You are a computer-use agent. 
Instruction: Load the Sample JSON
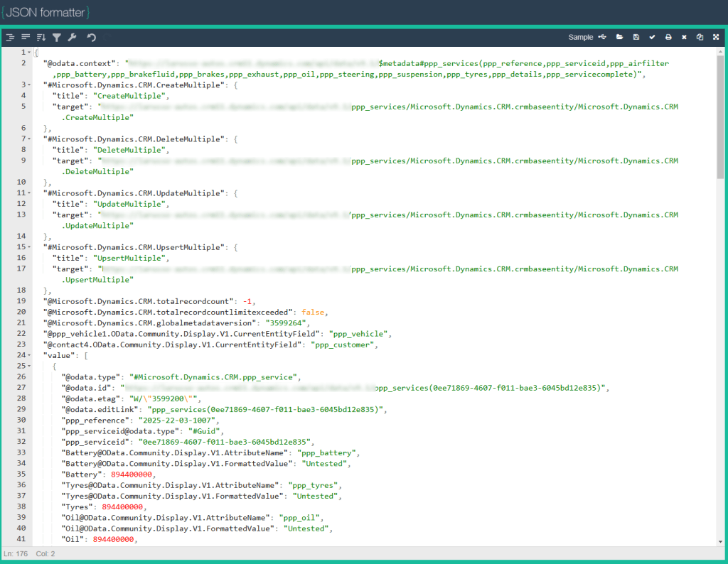click(x=580, y=37)
